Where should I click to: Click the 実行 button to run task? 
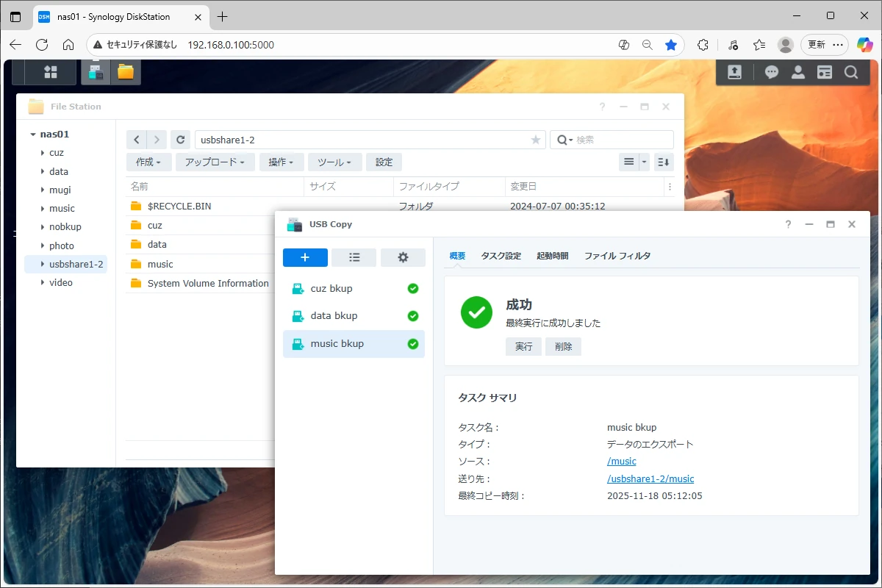pyautogui.click(x=523, y=347)
